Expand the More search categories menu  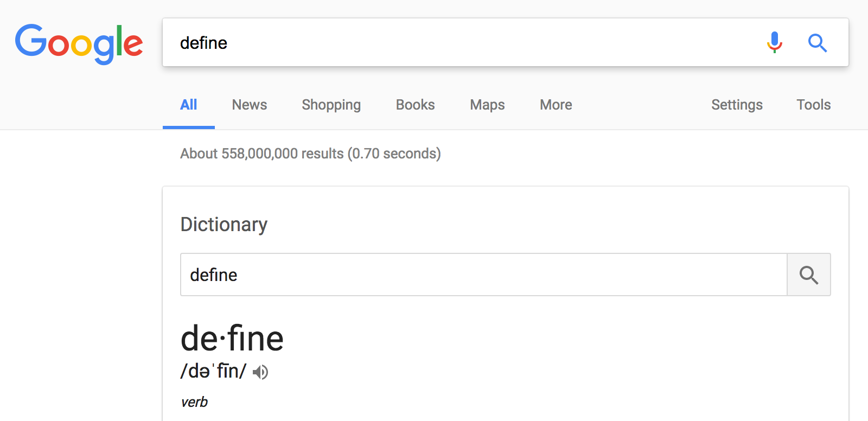[x=556, y=105]
